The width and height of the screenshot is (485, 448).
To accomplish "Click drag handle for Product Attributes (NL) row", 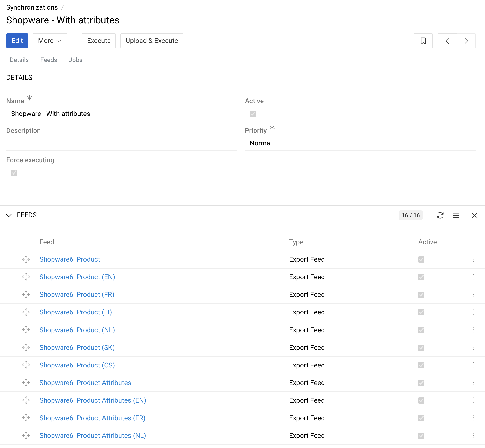I will [x=26, y=436].
